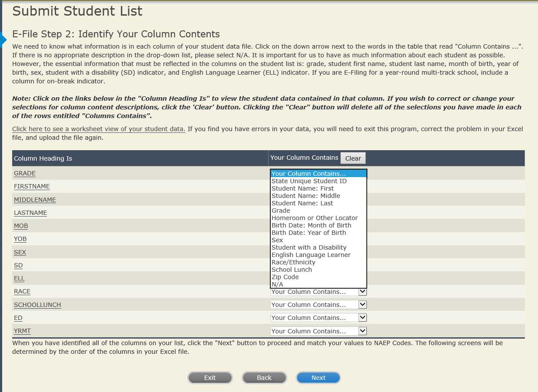Select 'Race/Ethnicity' from the list

[293, 262]
